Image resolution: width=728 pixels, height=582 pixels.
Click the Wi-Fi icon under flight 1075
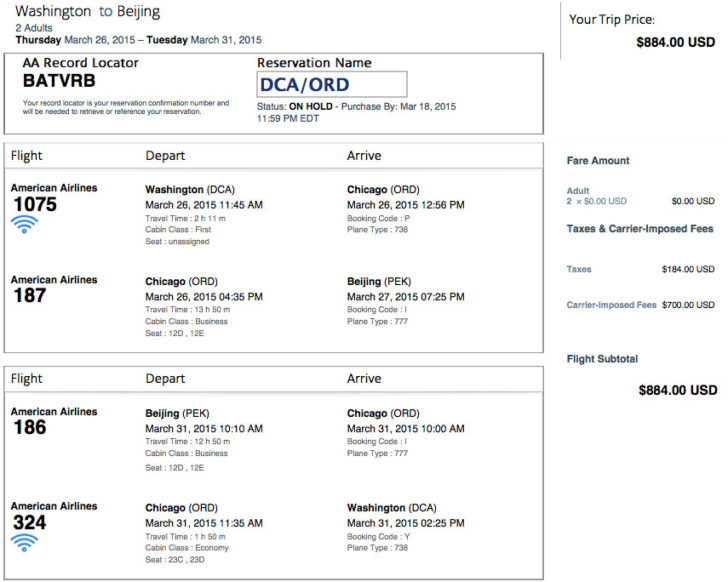(24, 224)
